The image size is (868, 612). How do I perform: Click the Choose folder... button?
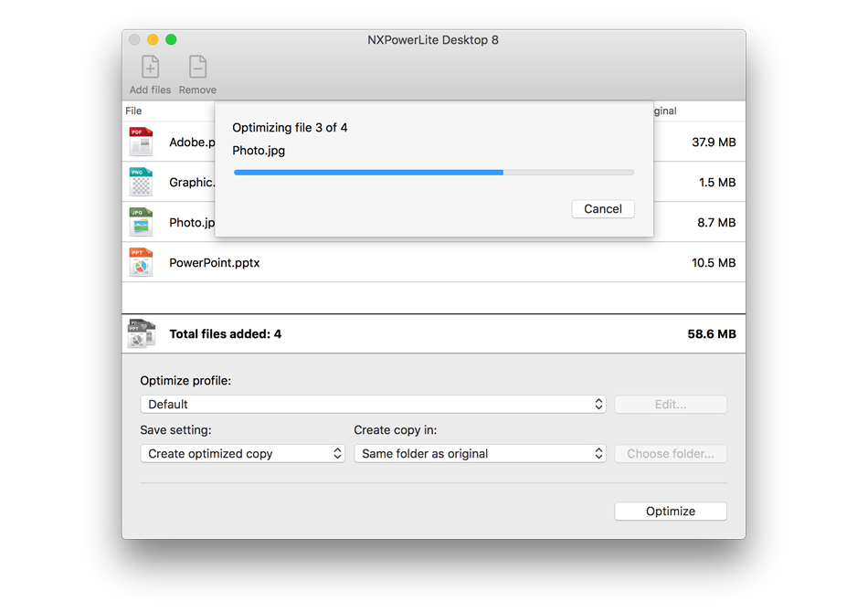(x=671, y=454)
